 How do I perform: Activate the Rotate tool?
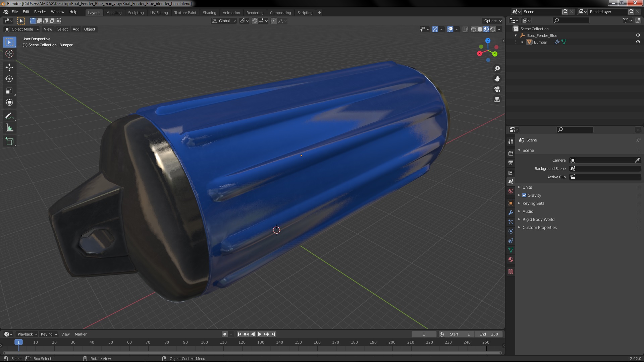coord(9,79)
